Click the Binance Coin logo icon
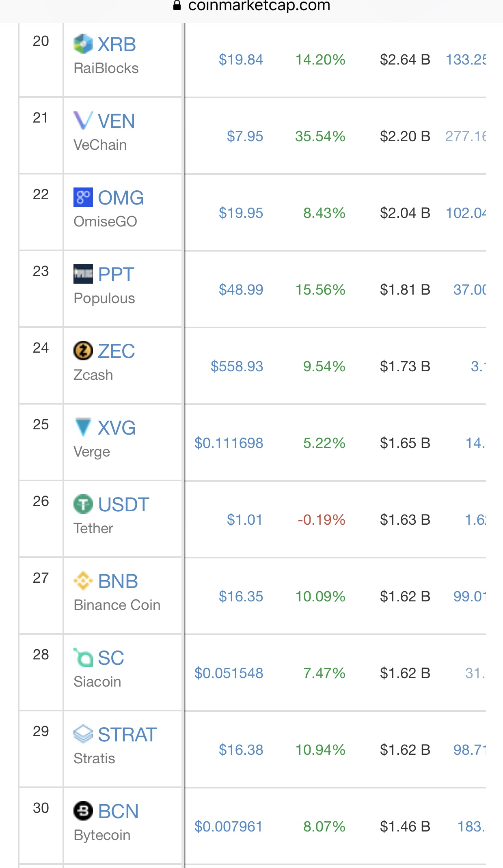The width and height of the screenshot is (503, 868). [x=83, y=581]
